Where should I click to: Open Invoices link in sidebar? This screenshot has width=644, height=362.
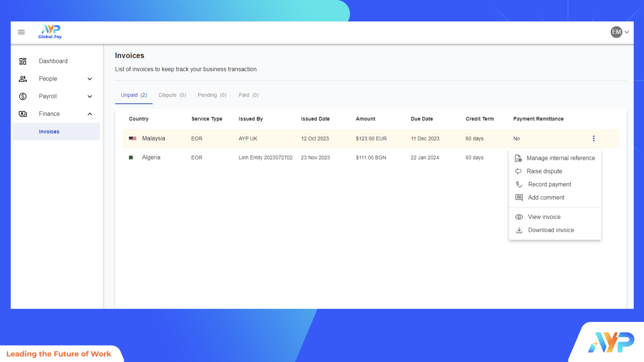(49, 132)
